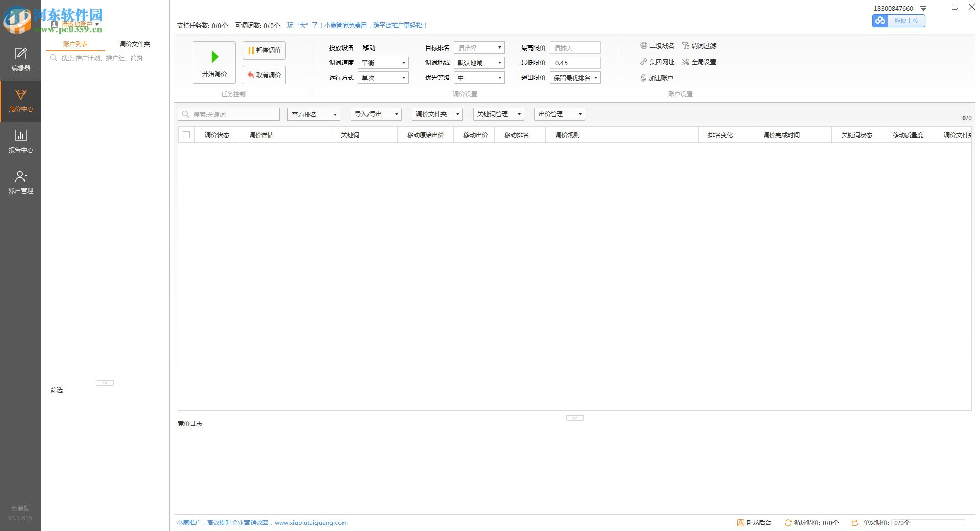This screenshot has width=980, height=531.
Task: Sort by 关键词状态 column header
Action: (857, 135)
